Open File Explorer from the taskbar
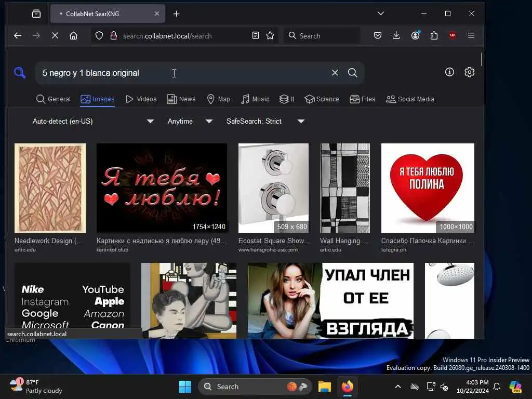 (x=324, y=387)
